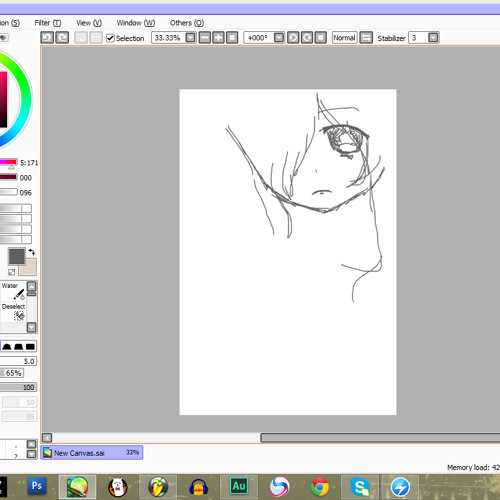Open the Stabilizer value dropdown
Screen dimensions: 500x500
point(433,38)
